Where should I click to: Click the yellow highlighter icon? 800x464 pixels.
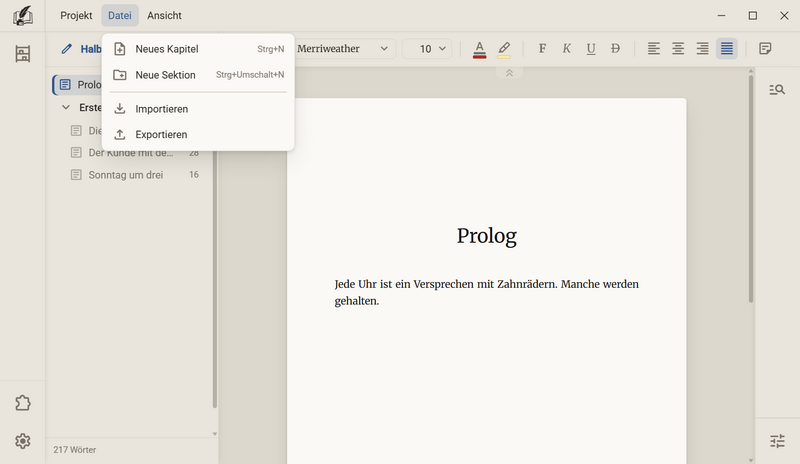coord(504,50)
